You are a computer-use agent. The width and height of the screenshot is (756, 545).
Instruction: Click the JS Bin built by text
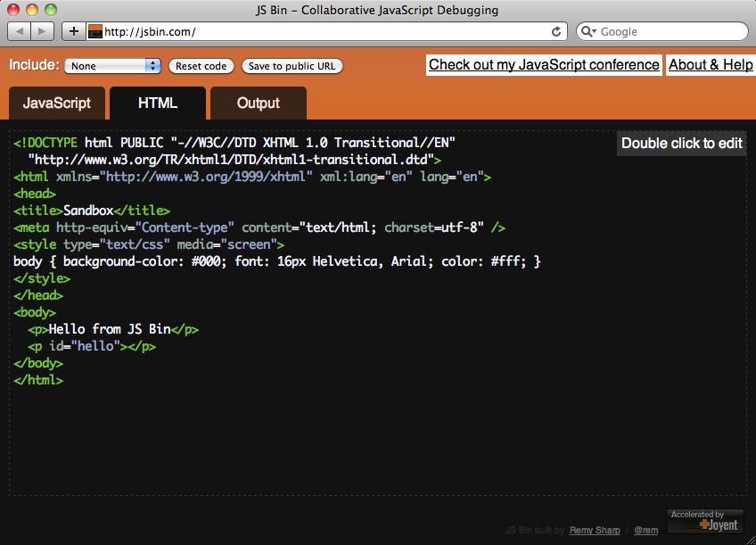coord(535,530)
